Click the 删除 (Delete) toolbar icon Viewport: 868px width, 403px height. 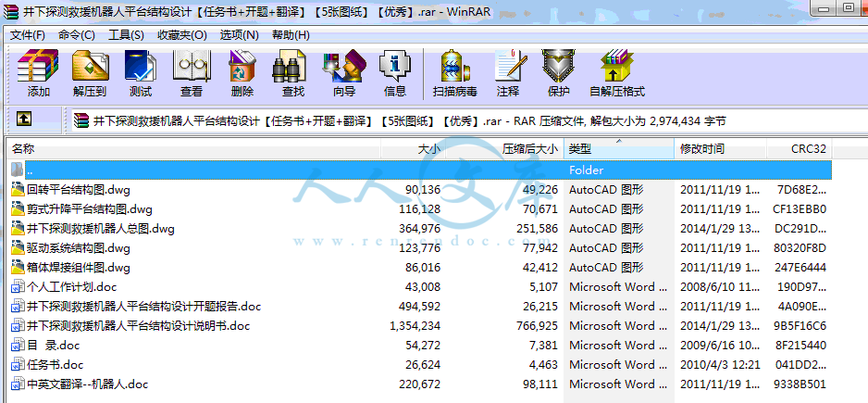click(x=242, y=67)
